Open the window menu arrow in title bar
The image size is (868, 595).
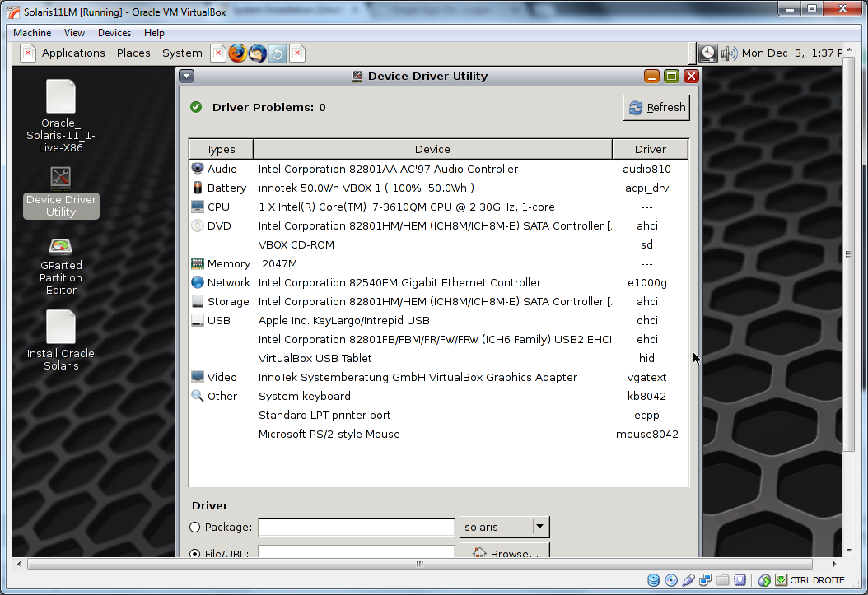click(x=186, y=77)
